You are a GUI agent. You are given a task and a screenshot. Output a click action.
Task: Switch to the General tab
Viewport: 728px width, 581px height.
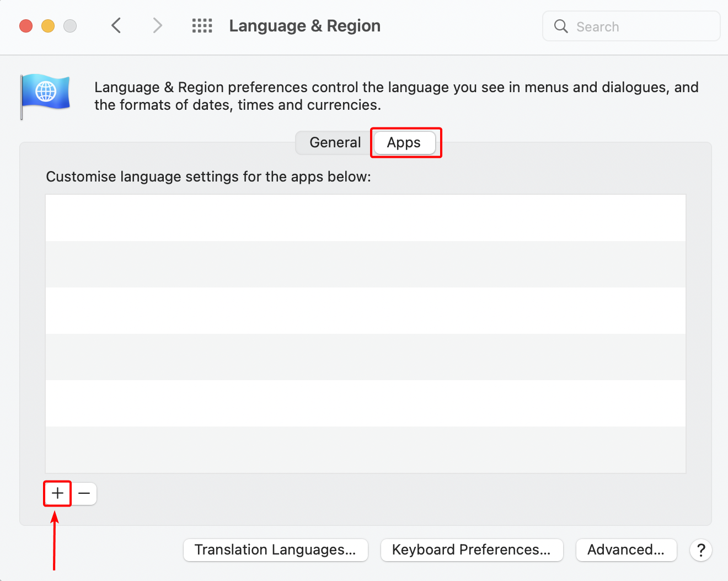tap(335, 142)
